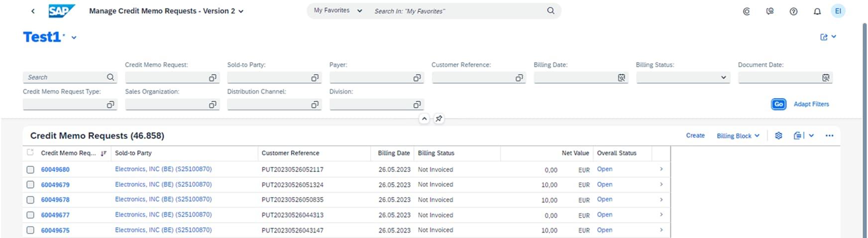Screen dimensions: 868x238
Task: Pin the filter header bar
Action: coord(438,119)
